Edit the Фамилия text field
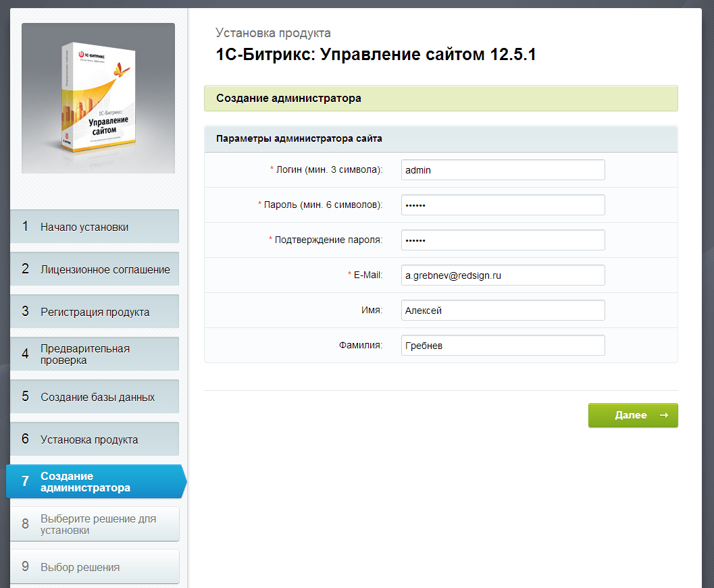This screenshot has height=588, width=714. coord(503,345)
